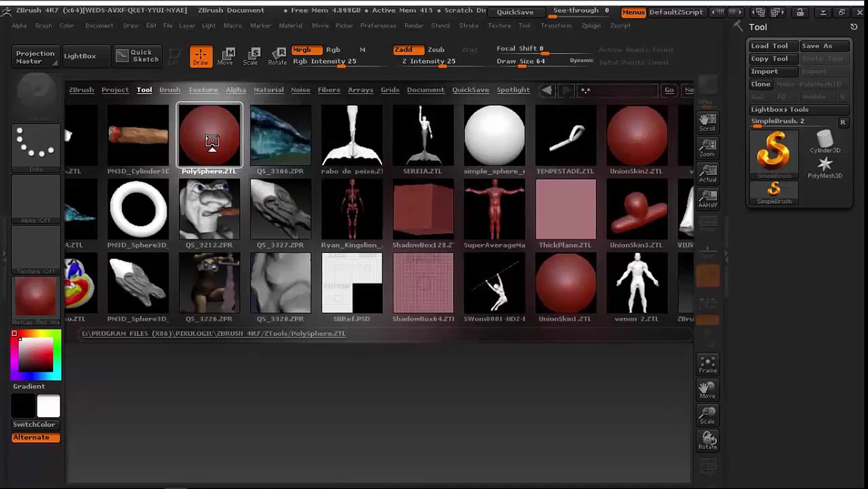Select the Rotate mode icon
Image resolution: width=868 pixels, height=489 pixels.
[277, 57]
